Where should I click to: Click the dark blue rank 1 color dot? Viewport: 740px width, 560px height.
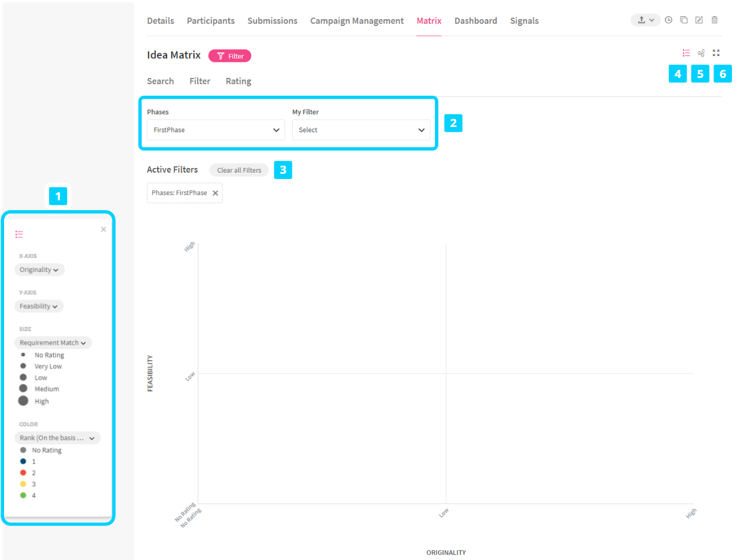tap(23, 461)
